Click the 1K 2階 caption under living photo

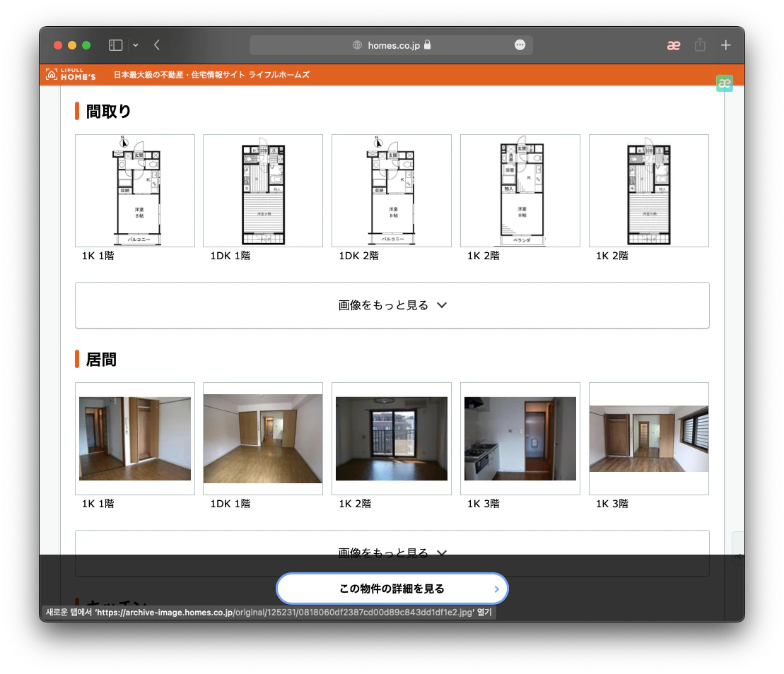355,504
